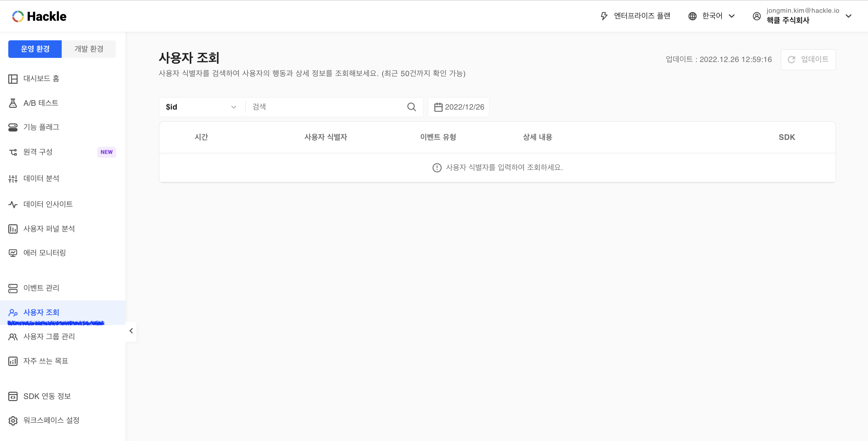Click the Hackle logo

point(39,16)
